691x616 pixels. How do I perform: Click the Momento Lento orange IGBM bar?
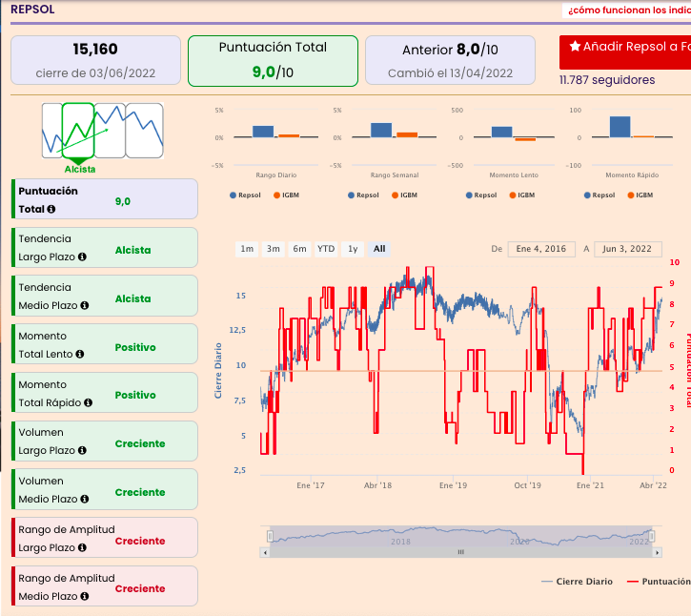pyautogui.click(x=525, y=139)
